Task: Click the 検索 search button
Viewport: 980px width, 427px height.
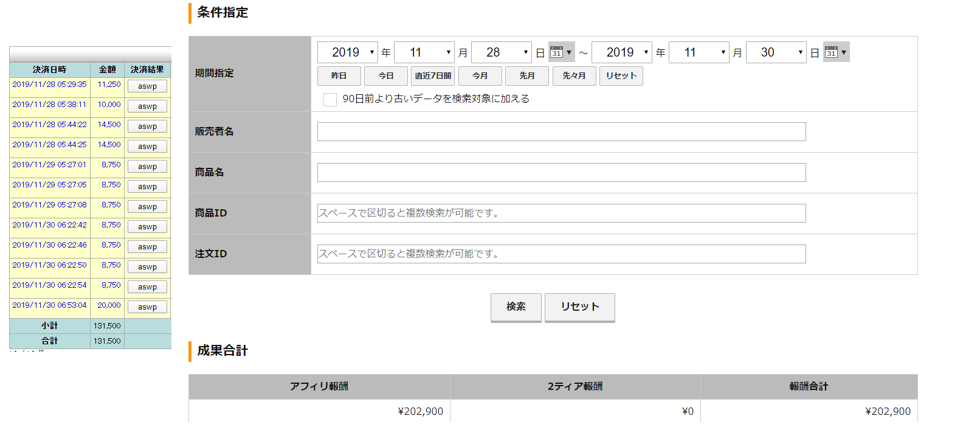Action: [x=516, y=307]
